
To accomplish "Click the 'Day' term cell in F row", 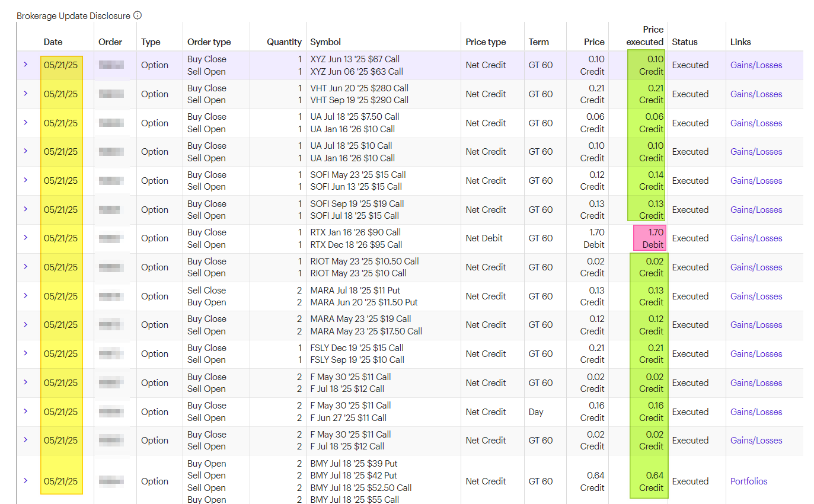I will point(536,412).
